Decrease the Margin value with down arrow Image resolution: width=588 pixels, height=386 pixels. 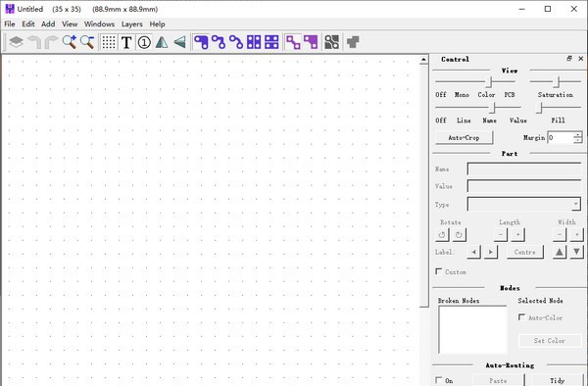pos(578,140)
